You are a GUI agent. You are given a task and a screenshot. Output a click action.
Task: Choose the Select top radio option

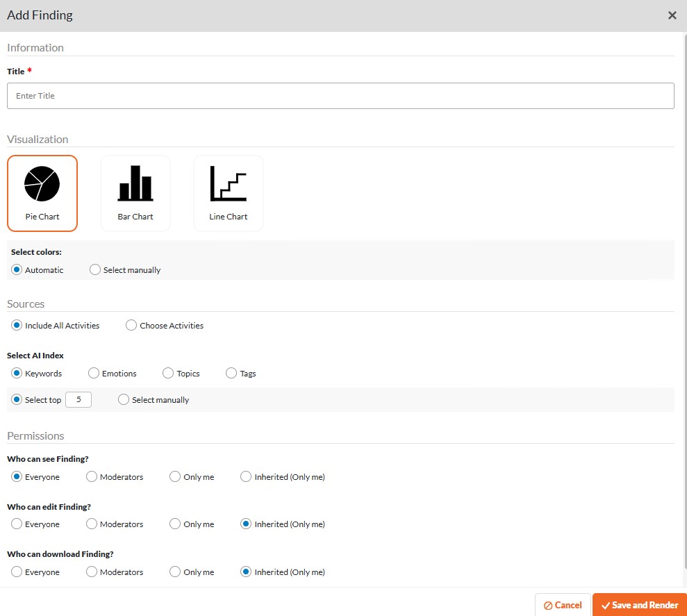pyautogui.click(x=17, y=399)
